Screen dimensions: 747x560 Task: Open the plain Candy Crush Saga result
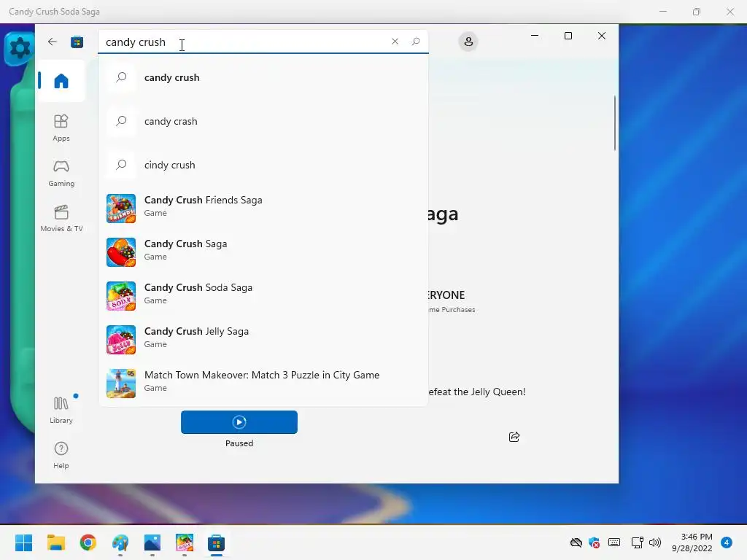click(x=263, y=252)
